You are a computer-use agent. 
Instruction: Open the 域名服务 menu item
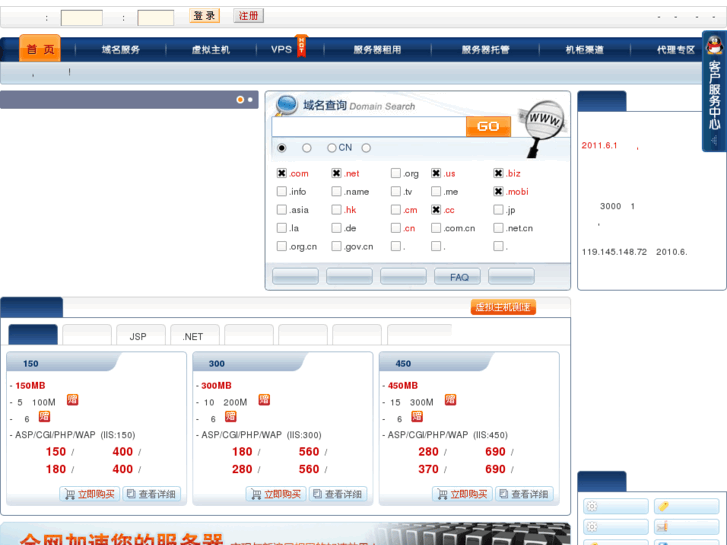121,50
